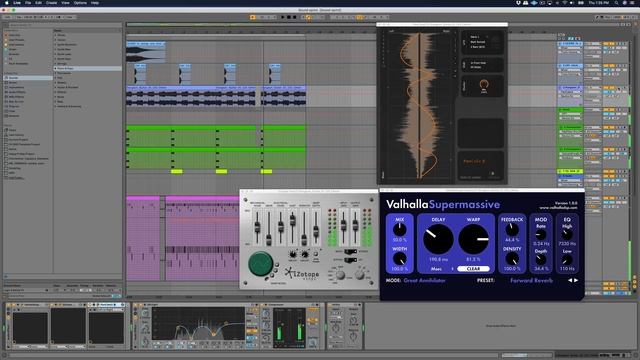Click the iZotope logo on the Vinyl plugin
Viewport: 640px width, 360px height.
[x=302, y=273]
